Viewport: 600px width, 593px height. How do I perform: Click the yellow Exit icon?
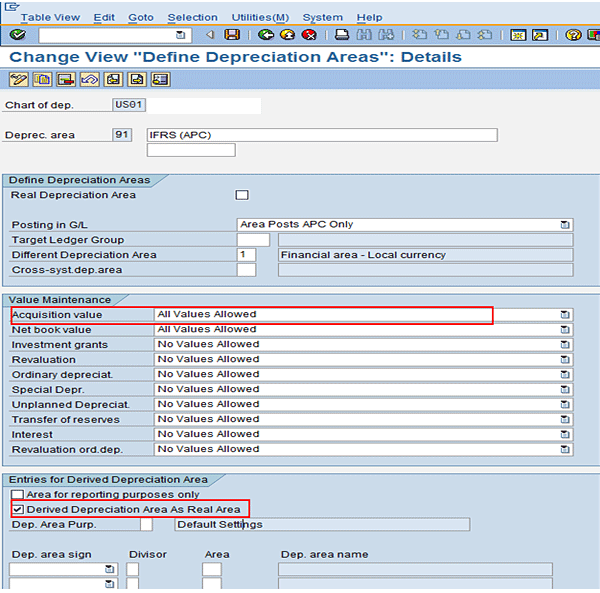pos(287,35)
